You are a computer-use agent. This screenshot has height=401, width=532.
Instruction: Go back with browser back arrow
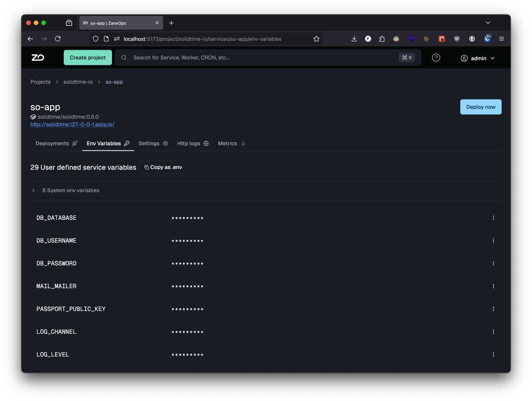30,39
